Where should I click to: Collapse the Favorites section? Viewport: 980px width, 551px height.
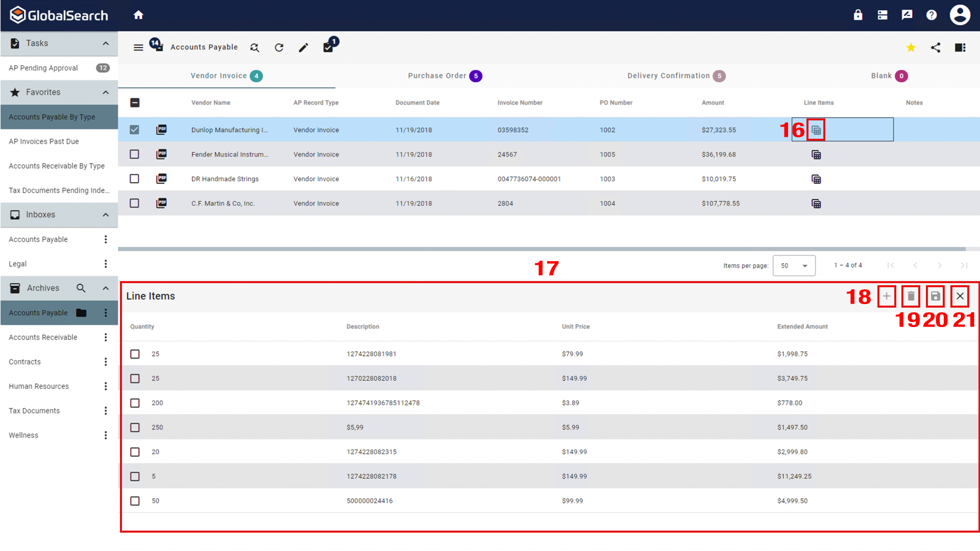106,92
